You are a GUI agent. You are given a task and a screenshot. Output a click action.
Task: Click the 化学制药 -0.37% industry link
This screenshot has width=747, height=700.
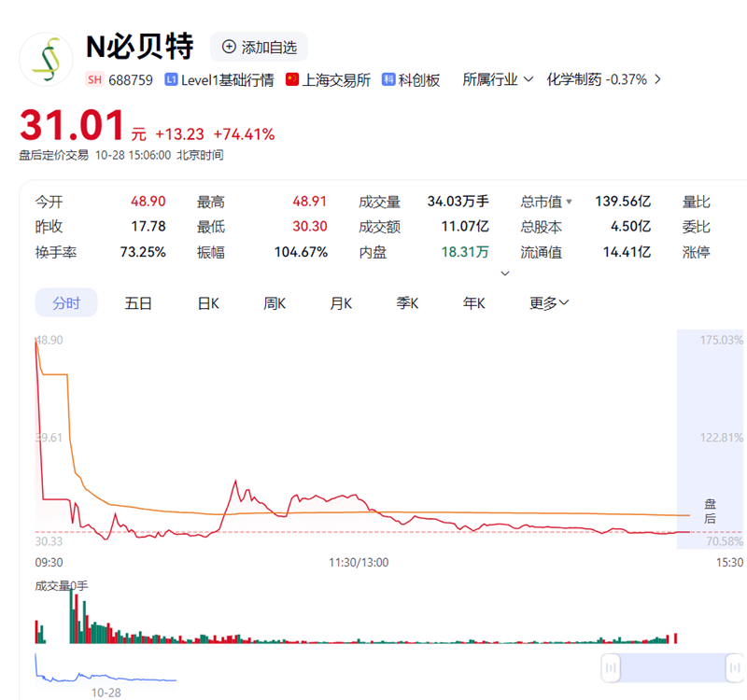[x=596, y=80]
